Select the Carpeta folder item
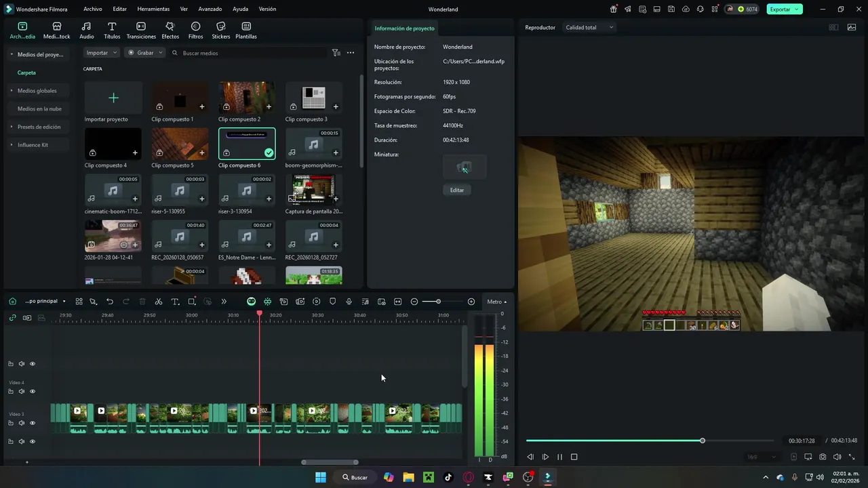 [x=26, y=73]
